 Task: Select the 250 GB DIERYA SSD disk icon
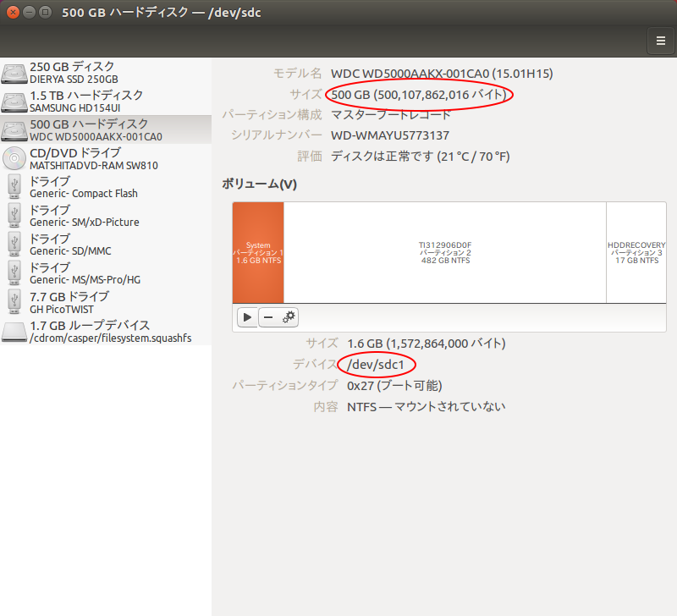tap(14, 73)
